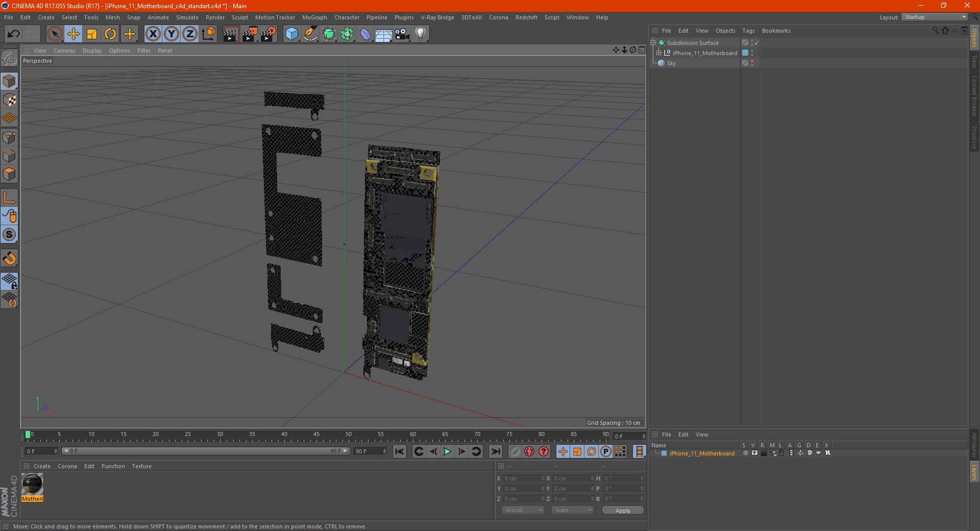Render to Picture Viewer
Image resolution: width=980 pixels, height=531 pixels.
250,34
